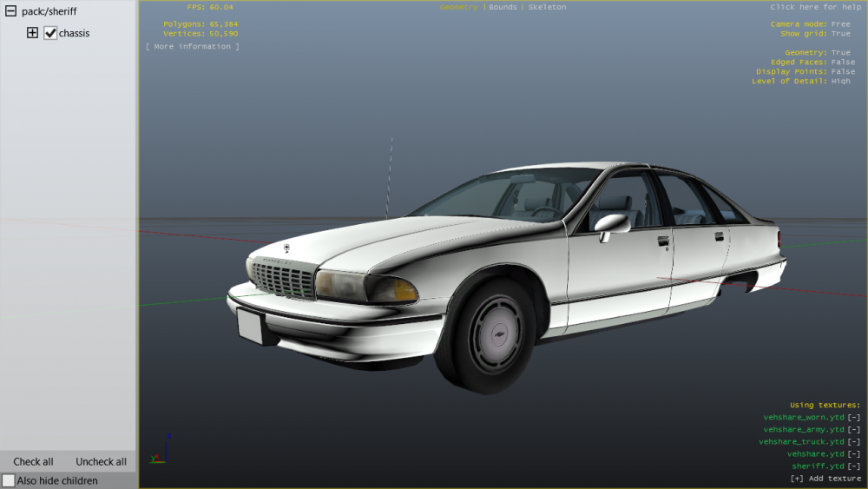Click [+] Add texture

[825, 479]
